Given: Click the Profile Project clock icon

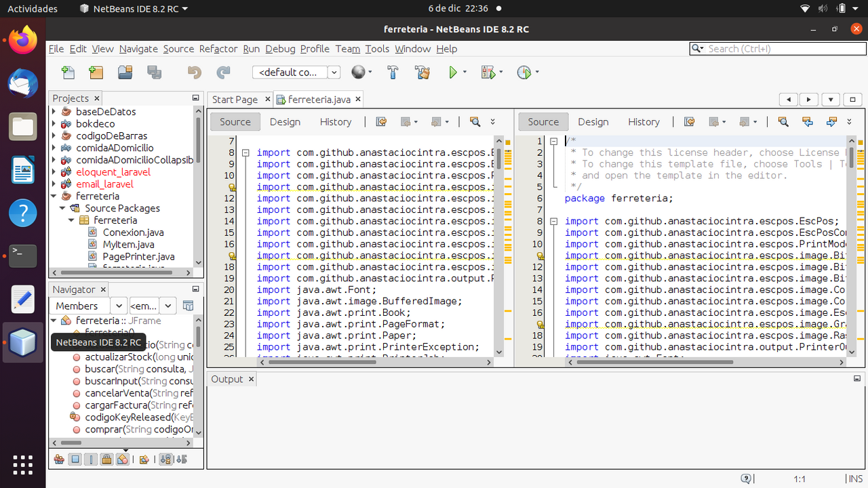Looking at the screenshot, I should point(524,73).
